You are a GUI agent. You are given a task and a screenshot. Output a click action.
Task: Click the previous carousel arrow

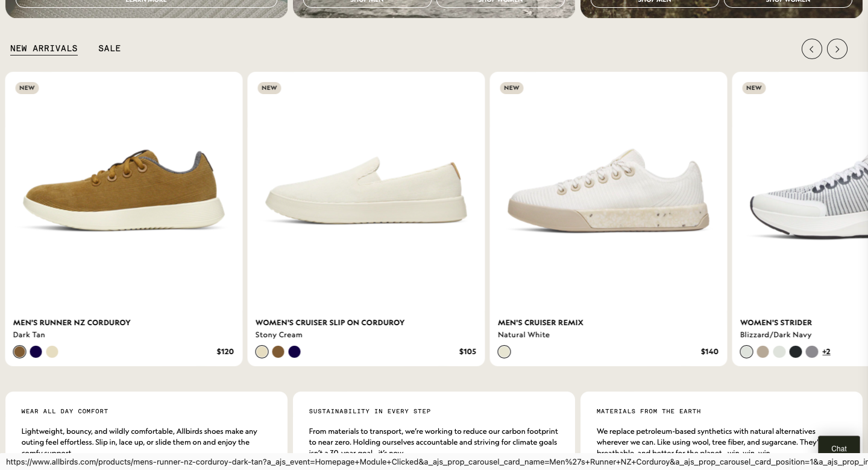[812, 49]
